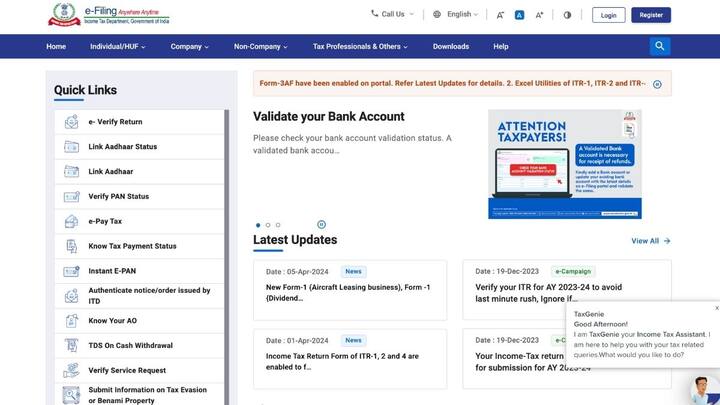Open Verify Service Request link

click(139, 370)
